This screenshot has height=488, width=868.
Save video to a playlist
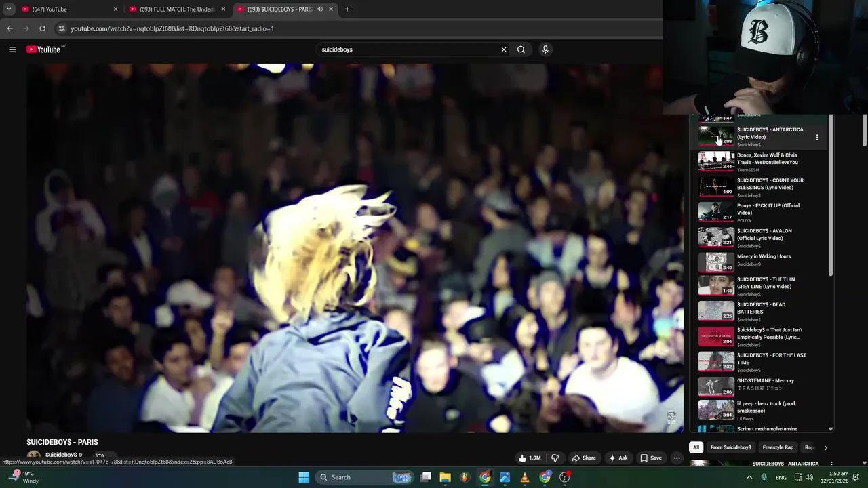pos(651,457)
